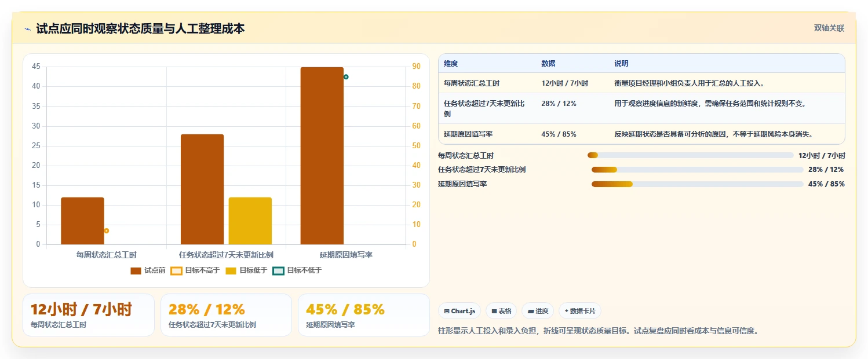
Task: Click progress list label 每周状态汇总工时
Action: 466,156
